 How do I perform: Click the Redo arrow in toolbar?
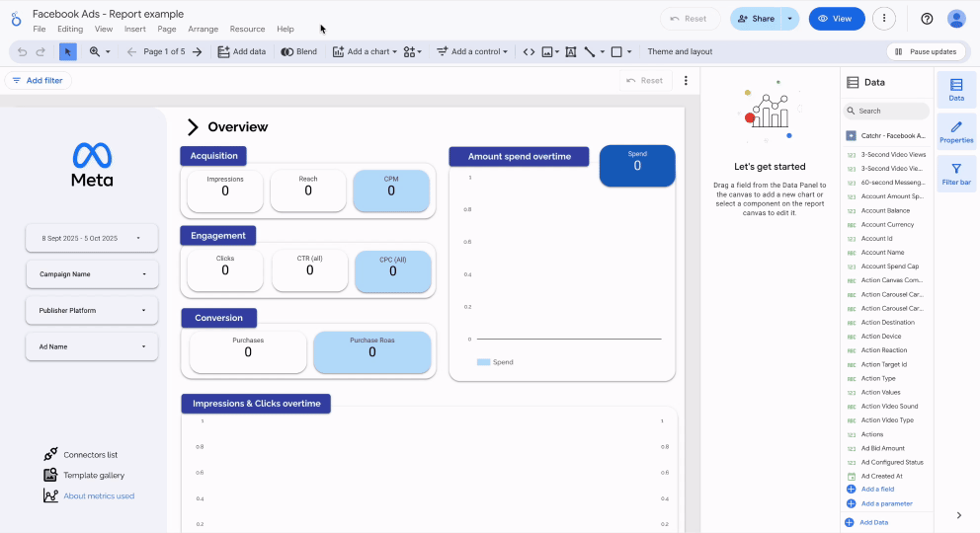click(x=41, y=51)
